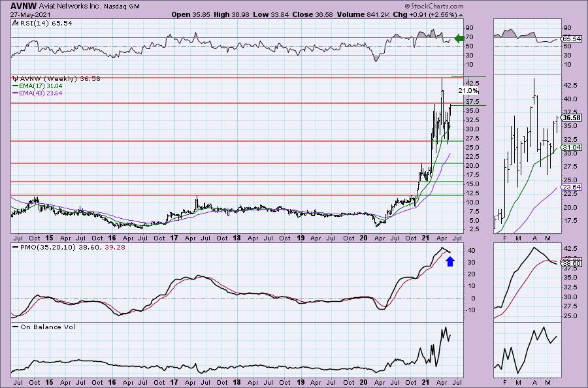Viewport: 588px width, 388px height.
Task: Click the up triangle after Chg value
Action: point(461,15)
